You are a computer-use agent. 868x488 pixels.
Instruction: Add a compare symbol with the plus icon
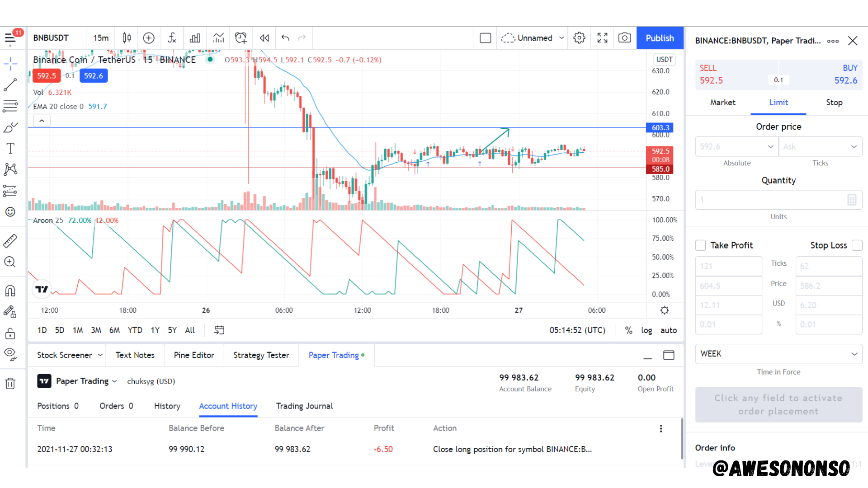click(x=149, y=38)
